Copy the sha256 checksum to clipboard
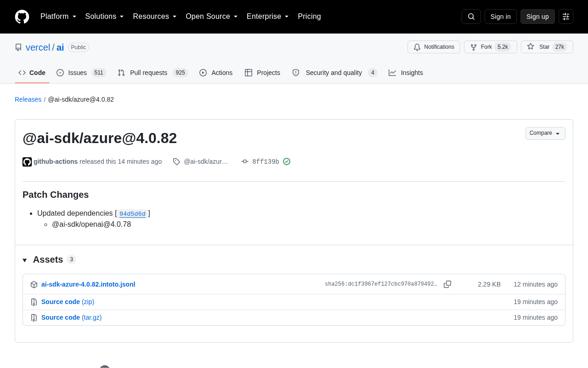588x368 pixels. 447,284
